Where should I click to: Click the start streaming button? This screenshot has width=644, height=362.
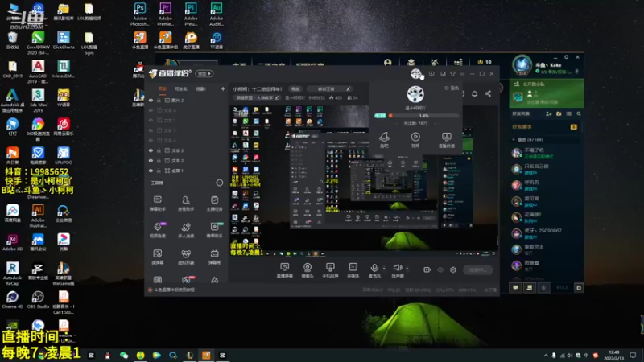477,269
